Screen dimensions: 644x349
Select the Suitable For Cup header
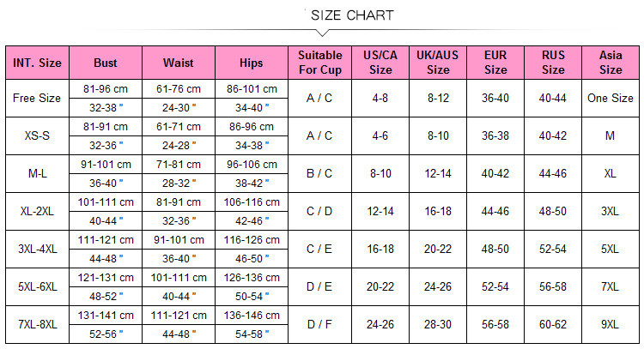(319, 63)
